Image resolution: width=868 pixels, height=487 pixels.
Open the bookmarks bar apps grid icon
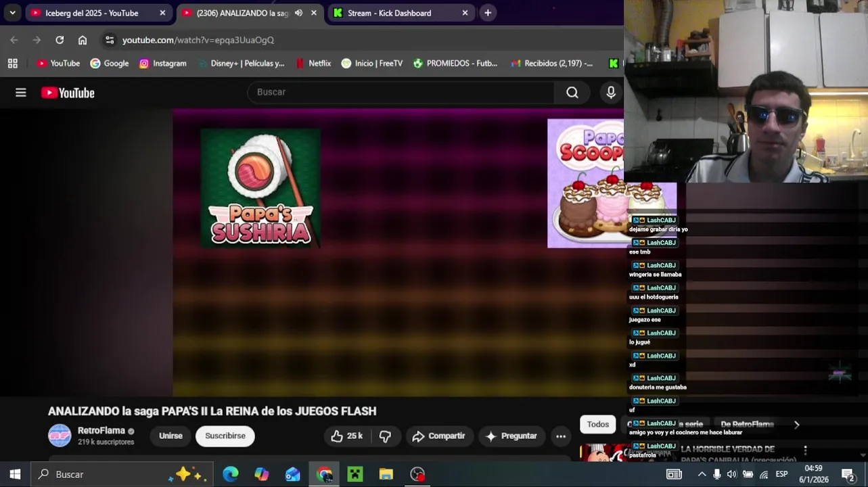[12, 63]
